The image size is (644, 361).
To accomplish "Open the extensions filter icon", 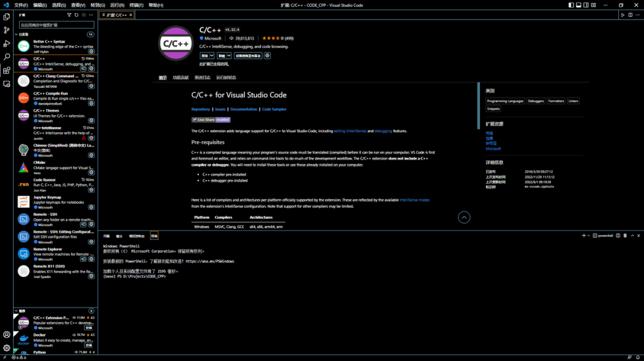I will (69, 15).
